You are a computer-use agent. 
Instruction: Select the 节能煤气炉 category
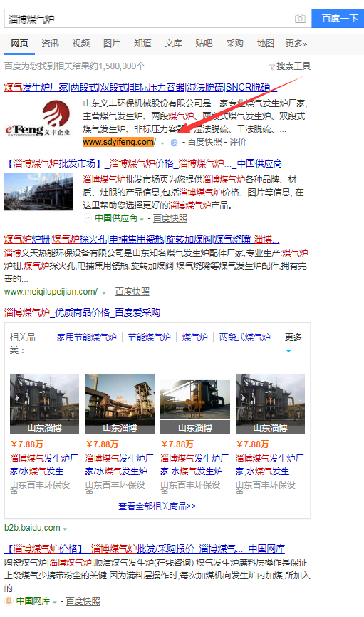point(150,337)
